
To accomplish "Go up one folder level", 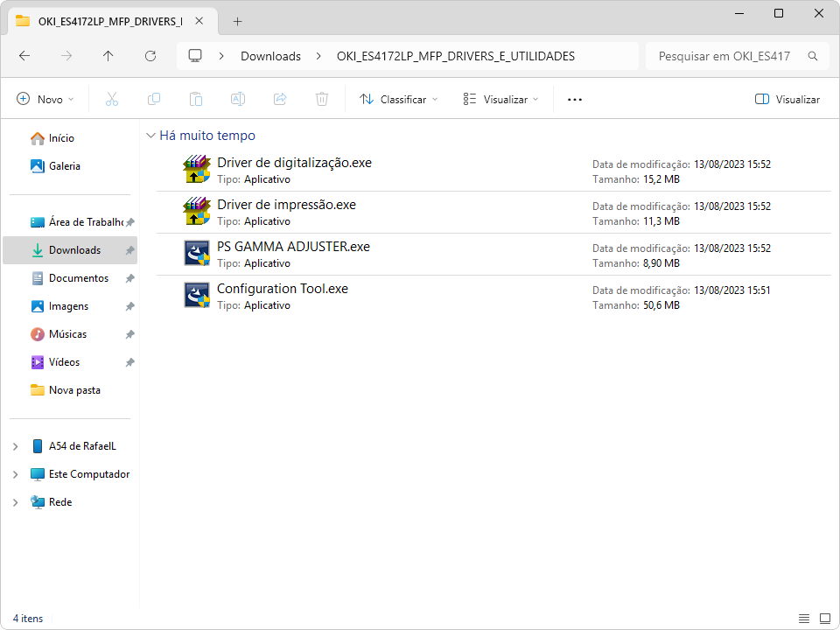I will click(108, 56).
